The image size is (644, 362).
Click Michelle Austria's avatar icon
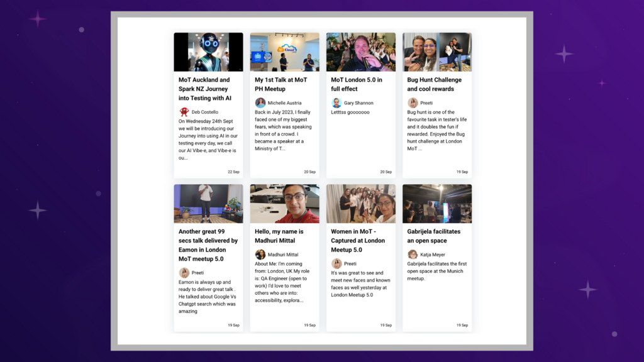[260, 102]
